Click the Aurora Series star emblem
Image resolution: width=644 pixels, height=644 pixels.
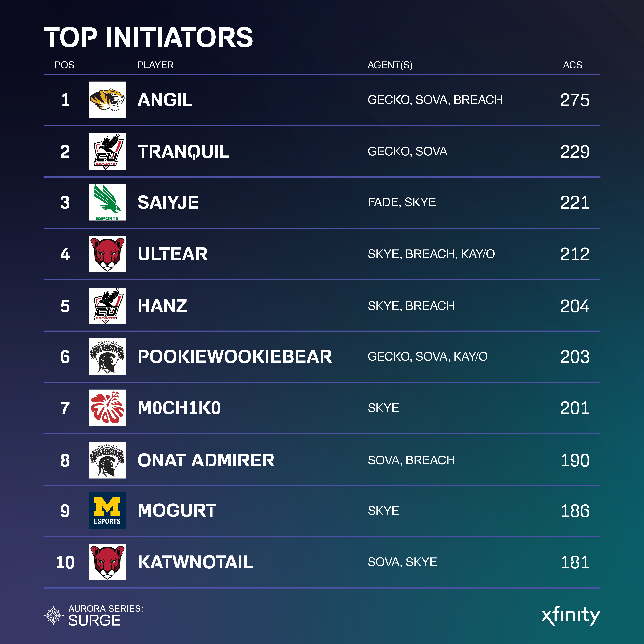(x=54, y=615)
